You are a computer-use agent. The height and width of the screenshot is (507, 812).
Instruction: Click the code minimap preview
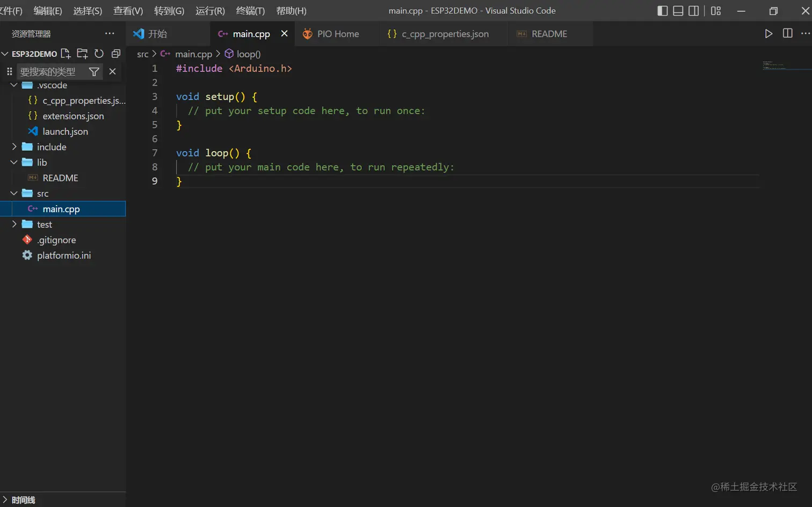(x=787, y=66)
